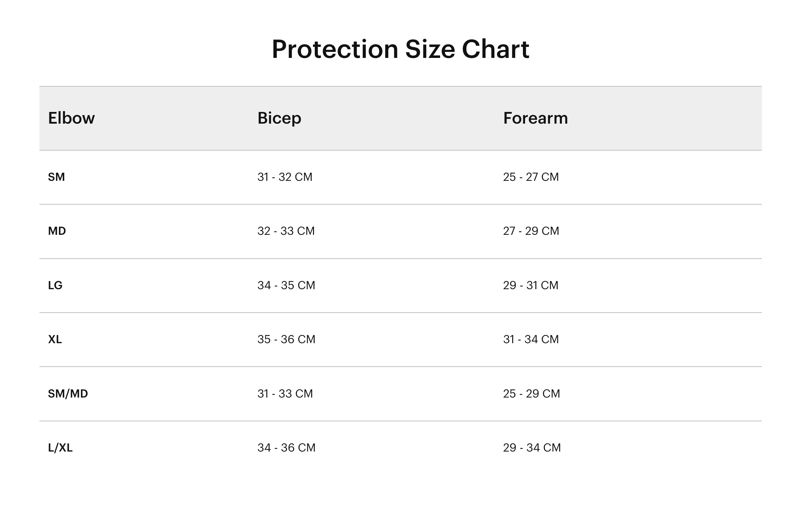Select forearm value 29 - 34 CM
Image resolution: width=812 pixels, height=513 pixels.
pyautogui.click(x=532, y=448)
